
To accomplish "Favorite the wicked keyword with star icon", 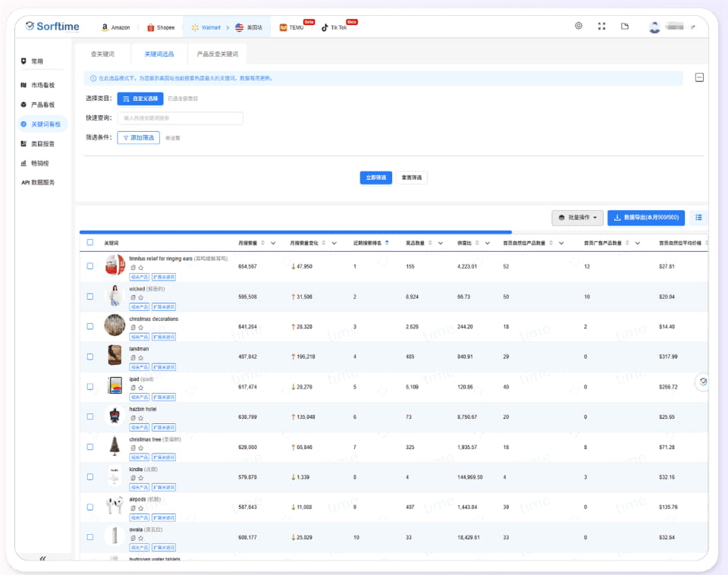I will pos(141,297).
